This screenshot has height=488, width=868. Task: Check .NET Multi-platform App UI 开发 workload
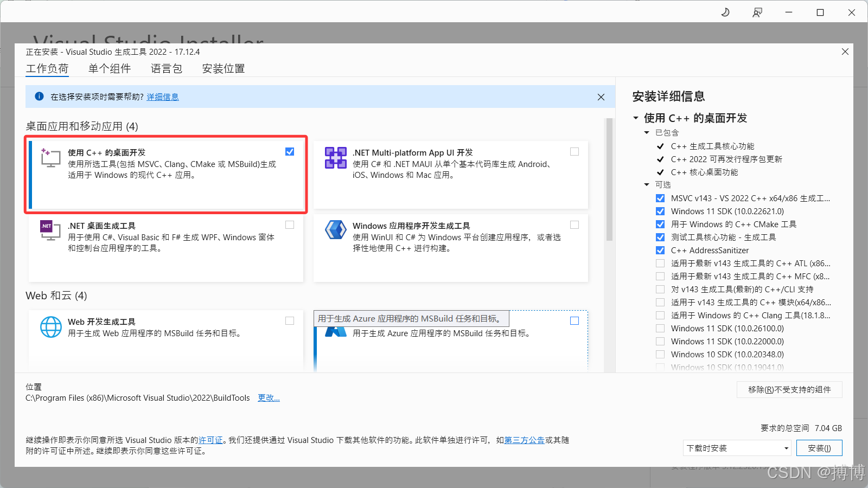coord(575,152)
